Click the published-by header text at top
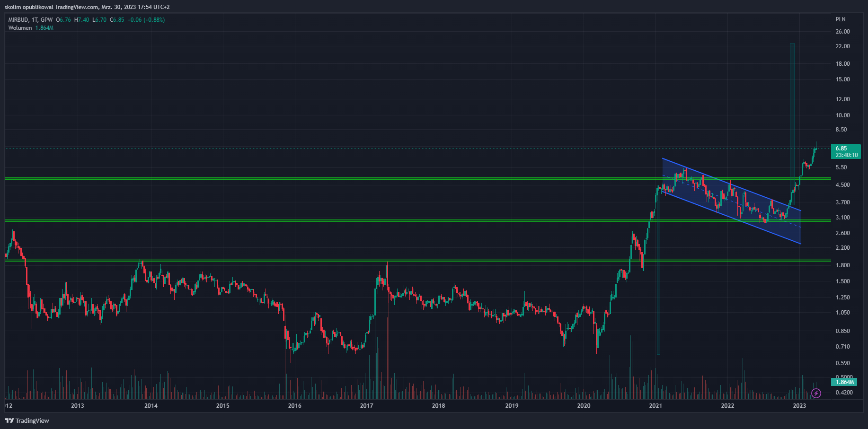Viewport: 868px width, 429px height. pyautogui.click(x=87, y=7)
